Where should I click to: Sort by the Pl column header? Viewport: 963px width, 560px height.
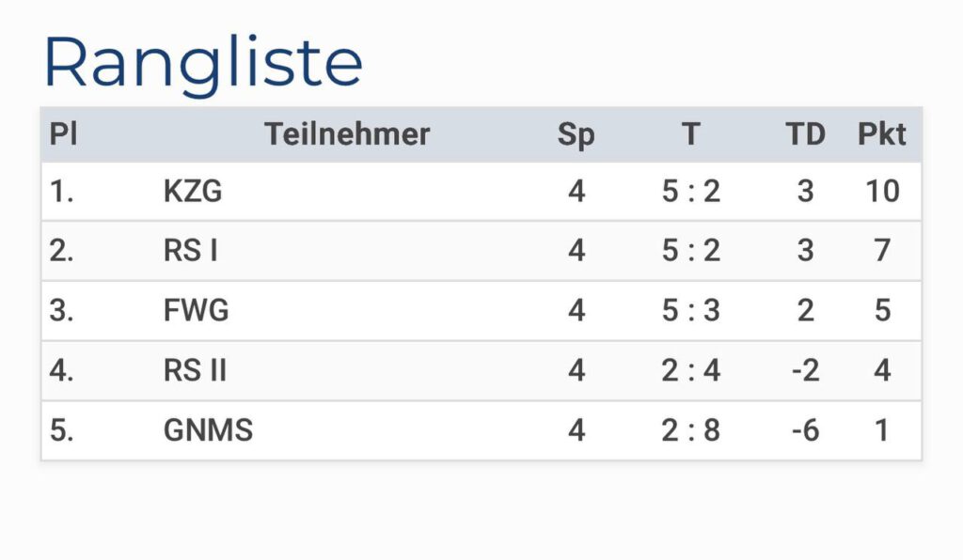[x=63, y=134]
